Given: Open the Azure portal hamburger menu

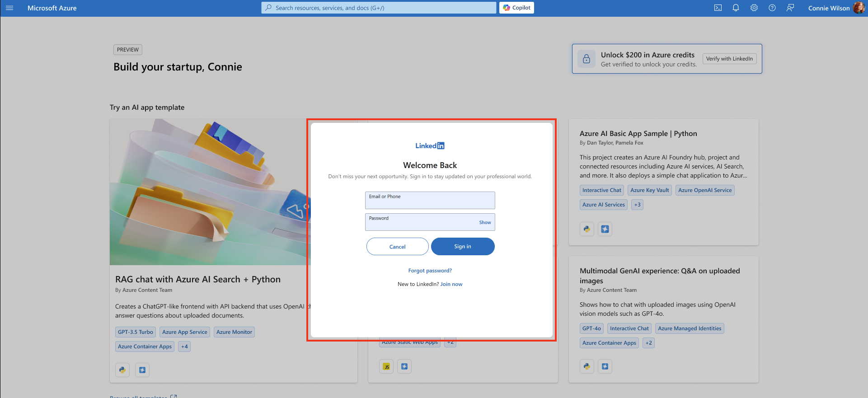Looking at the screenshot, I should pos(9,8).
